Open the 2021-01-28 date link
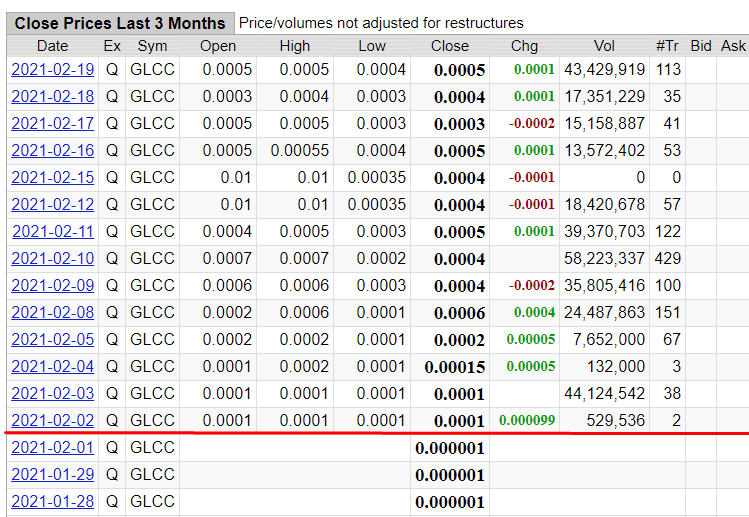This screenshot has width=749, height=517. tap(52, 502)
